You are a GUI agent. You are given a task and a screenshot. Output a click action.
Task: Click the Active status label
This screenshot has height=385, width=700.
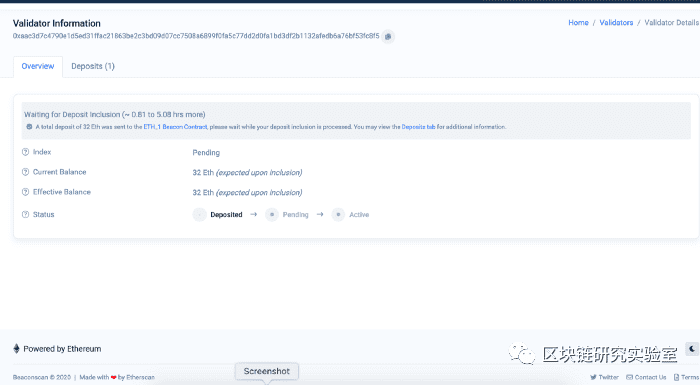[359, 215]
